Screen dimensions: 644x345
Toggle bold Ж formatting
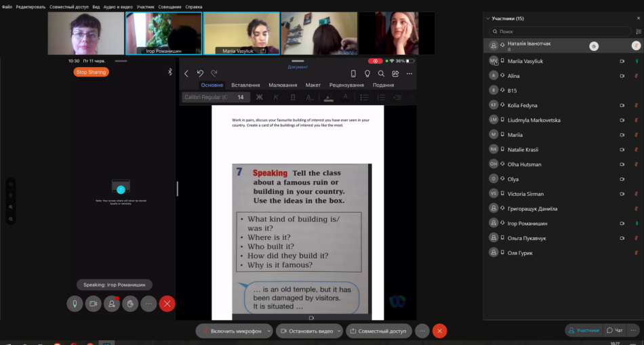pos(259,98)
